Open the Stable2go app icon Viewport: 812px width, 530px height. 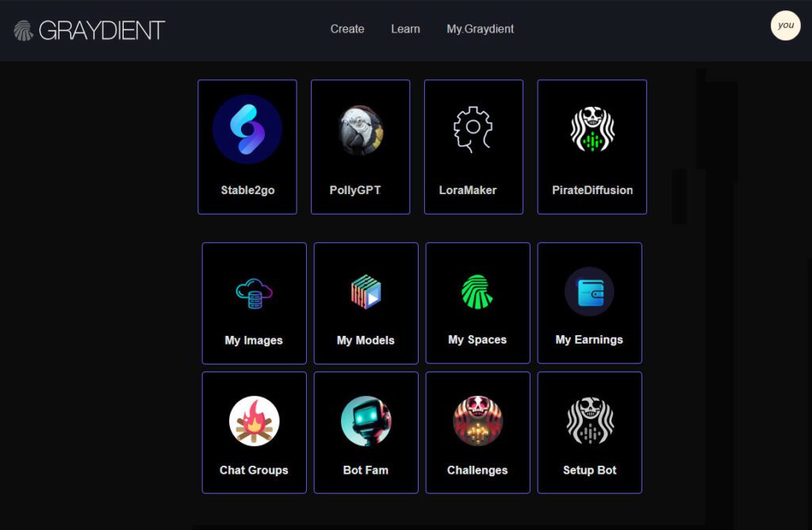pos(247,130)
